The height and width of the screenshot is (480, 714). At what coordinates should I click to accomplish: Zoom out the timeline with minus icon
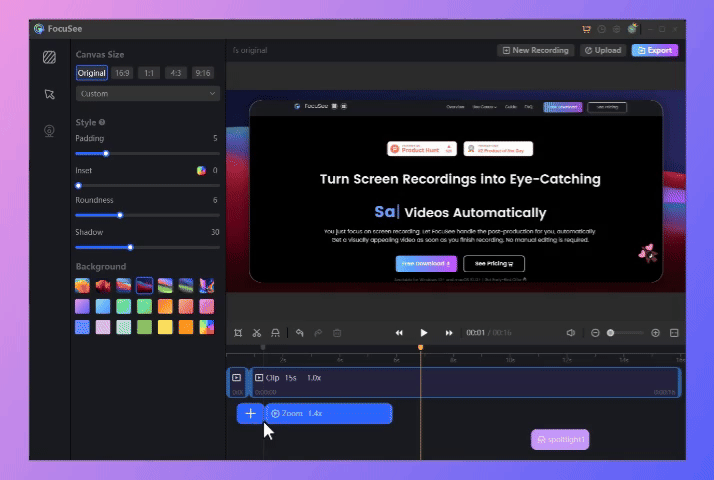click(x=595, y=333)
